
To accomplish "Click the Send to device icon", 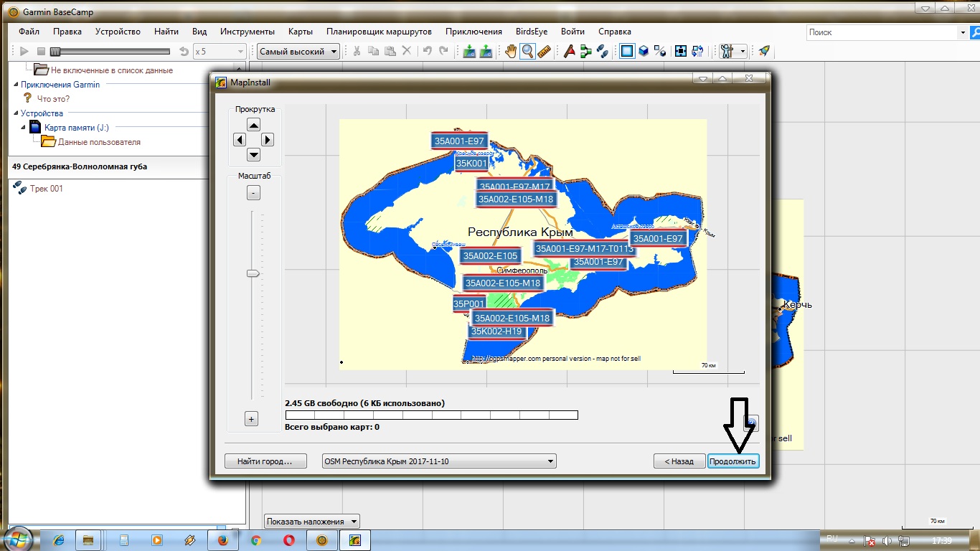I will coord(469,51).
